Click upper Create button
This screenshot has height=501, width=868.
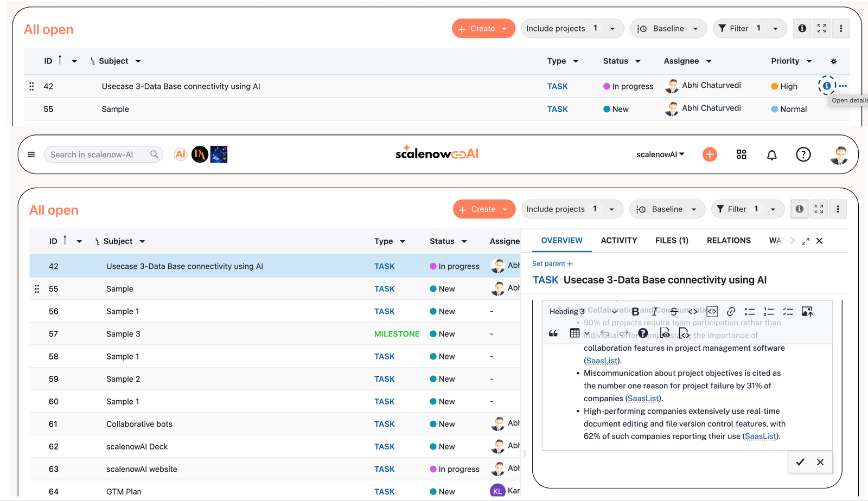point(483,28)
